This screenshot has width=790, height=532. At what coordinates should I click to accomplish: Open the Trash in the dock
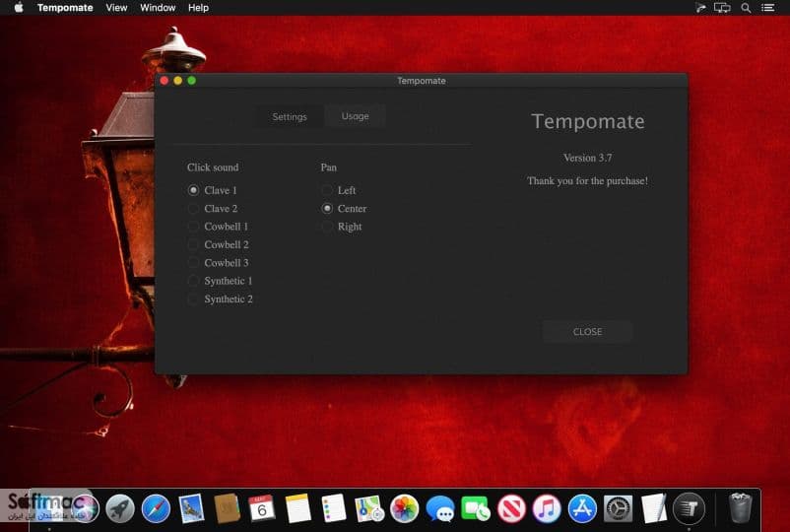point(741,507)
